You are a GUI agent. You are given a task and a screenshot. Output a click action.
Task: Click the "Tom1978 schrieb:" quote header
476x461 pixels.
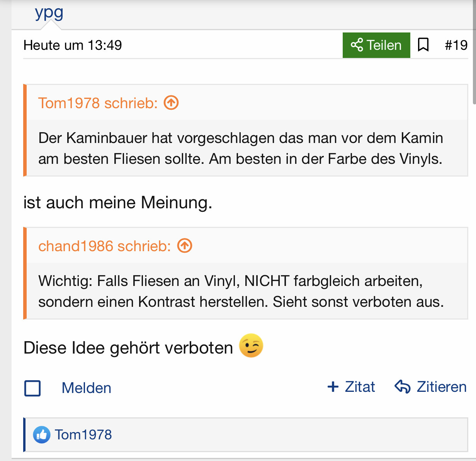click(98, 103)
